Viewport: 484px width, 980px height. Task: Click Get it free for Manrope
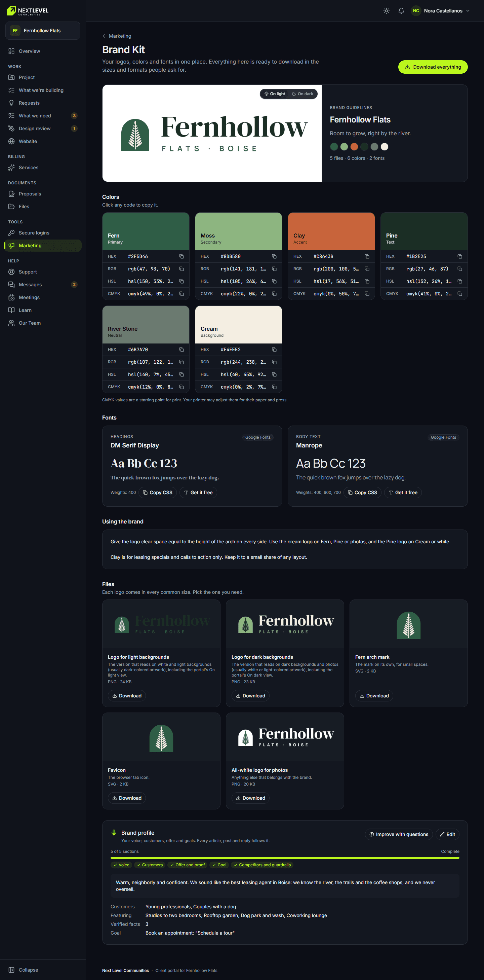[403, 493]
